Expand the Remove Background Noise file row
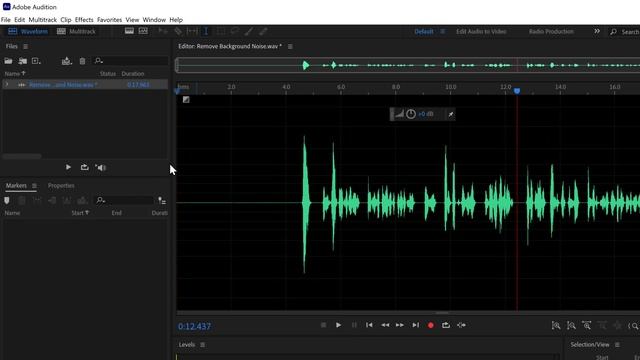640x360 pixels. [7, 84]
